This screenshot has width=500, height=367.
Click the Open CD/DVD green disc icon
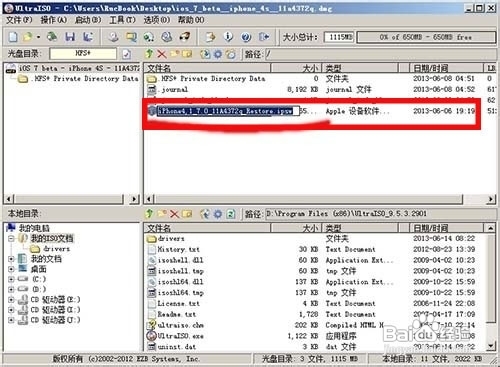point(52,37)
